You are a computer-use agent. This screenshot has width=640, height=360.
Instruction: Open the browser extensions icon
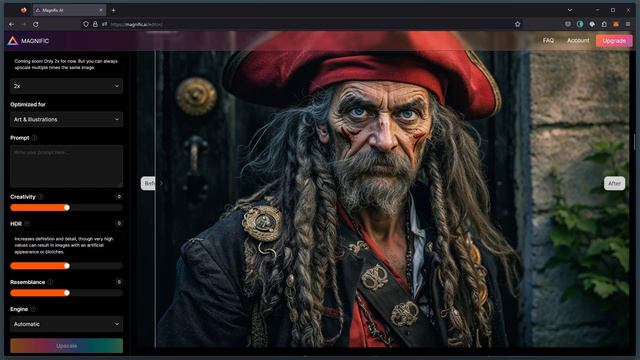click(x=604, y=24)
